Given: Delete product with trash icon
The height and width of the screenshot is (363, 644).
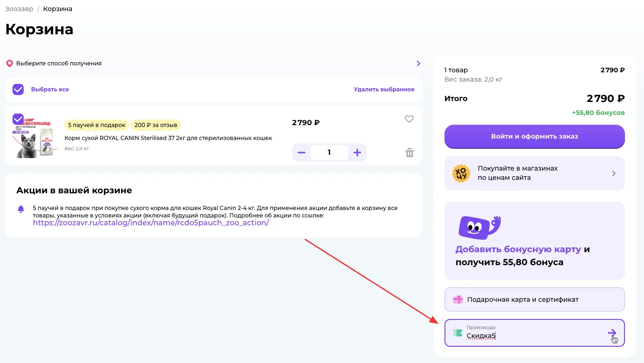Looking at the screenshot, I should pyautogui.click(x=410, y=153).
